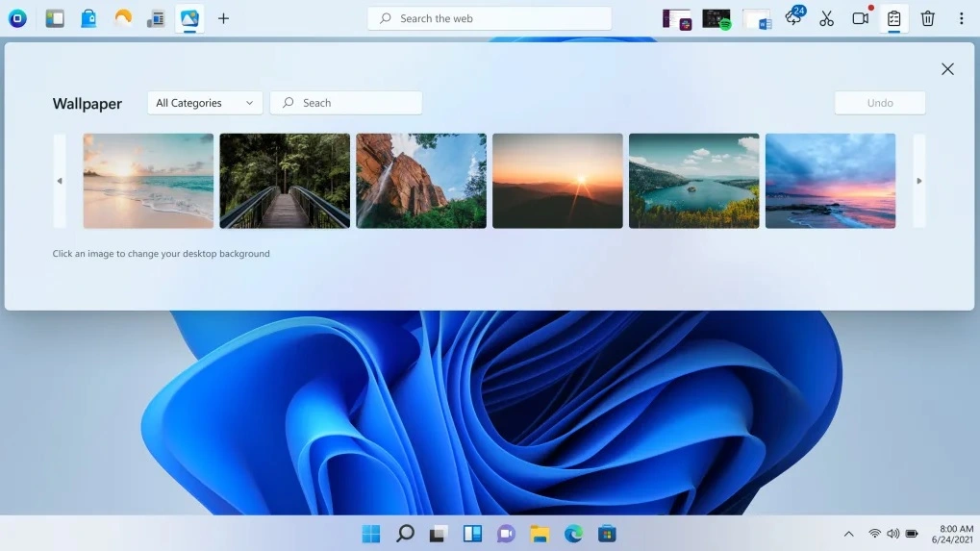Open Microsoft Store on the taskbar

[x=607, y=534]
